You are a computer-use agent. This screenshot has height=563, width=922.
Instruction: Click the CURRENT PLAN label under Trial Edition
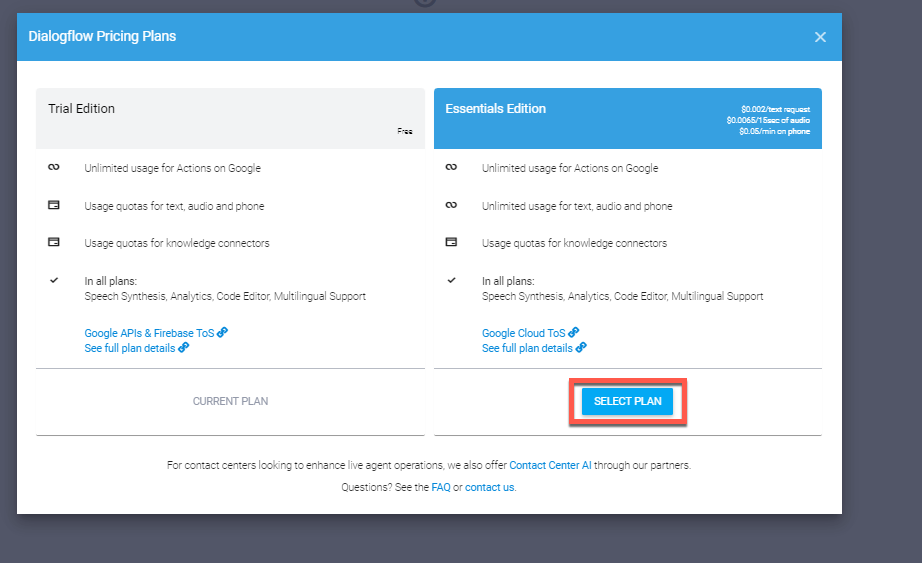click(x=230, y=401)
